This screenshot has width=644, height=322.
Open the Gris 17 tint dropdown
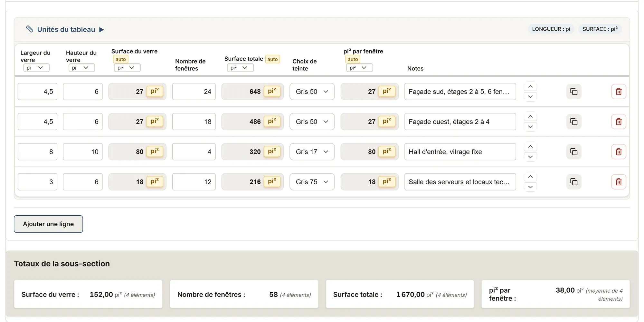click(312, 152)
